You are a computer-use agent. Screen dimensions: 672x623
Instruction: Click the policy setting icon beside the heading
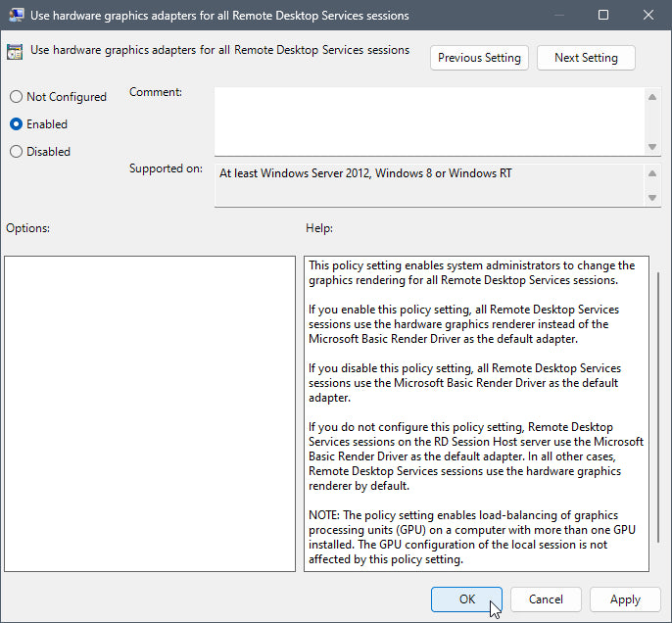tap(16, 52)
